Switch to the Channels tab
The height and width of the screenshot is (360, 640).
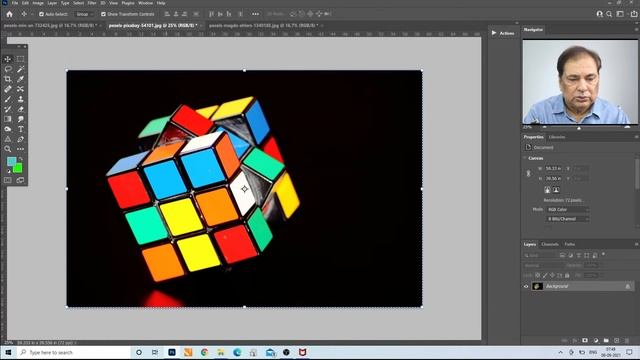550,244
